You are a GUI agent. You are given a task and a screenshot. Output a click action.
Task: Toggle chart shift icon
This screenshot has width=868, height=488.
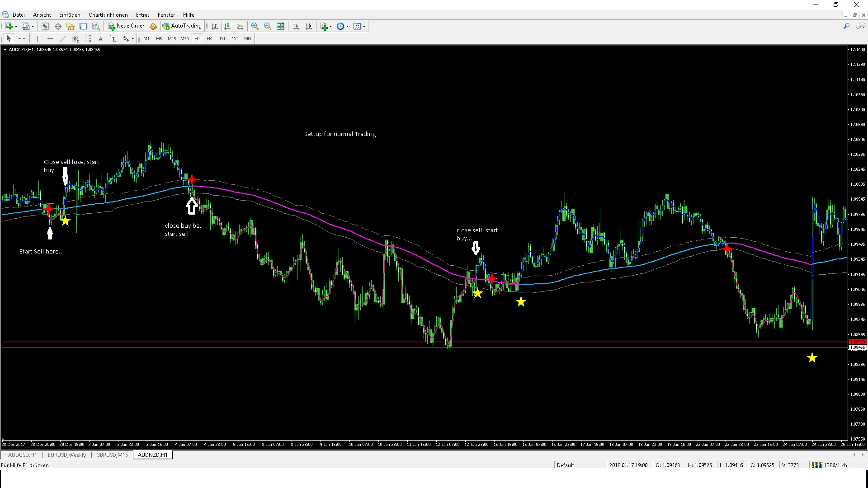click(309, 26)
